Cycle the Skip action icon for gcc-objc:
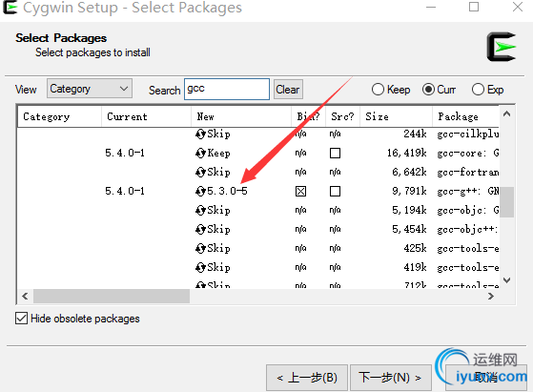 pos(200,211)
